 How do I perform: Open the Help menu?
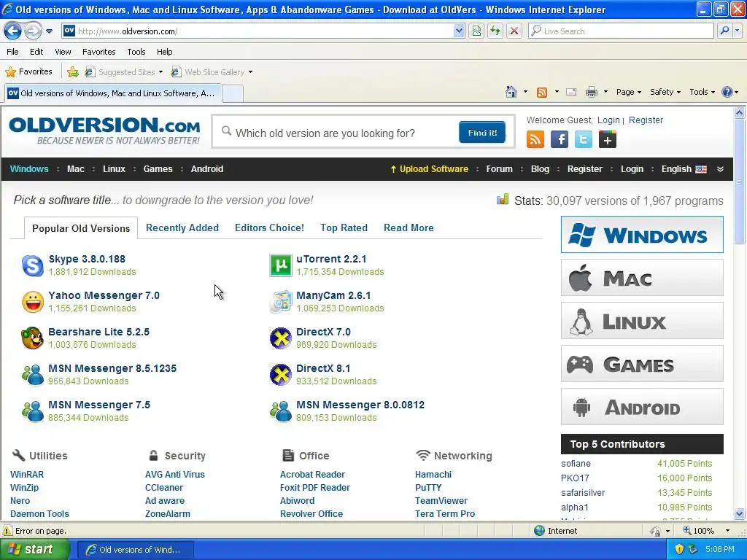point(164,52)
